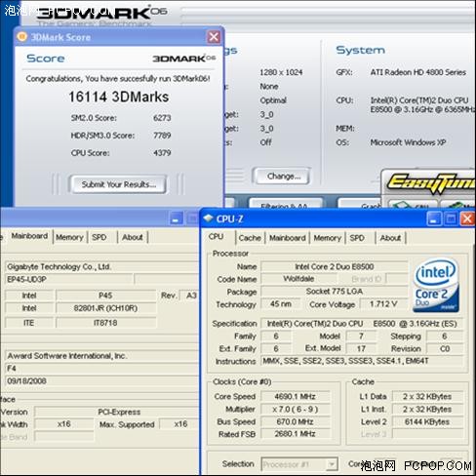
Task: Click PCI-Express graphic interface version field
Action: pyautogui.click(x=116, y=412)
